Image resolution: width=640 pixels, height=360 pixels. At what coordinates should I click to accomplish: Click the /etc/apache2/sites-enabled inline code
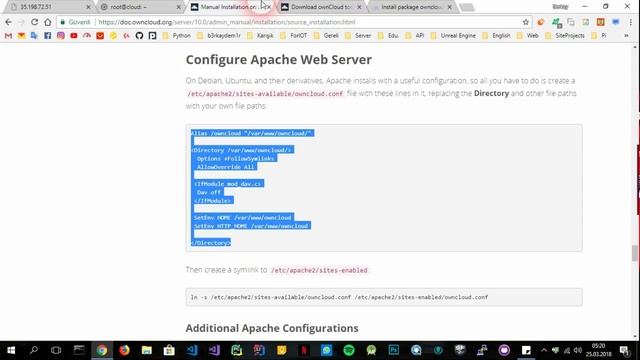[x=319, y=270]
